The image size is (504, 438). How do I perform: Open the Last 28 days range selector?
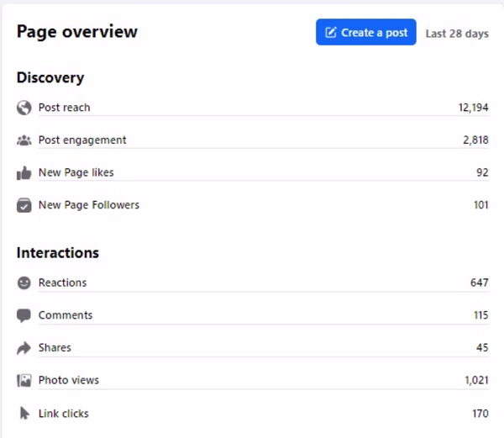coord(457,34)
